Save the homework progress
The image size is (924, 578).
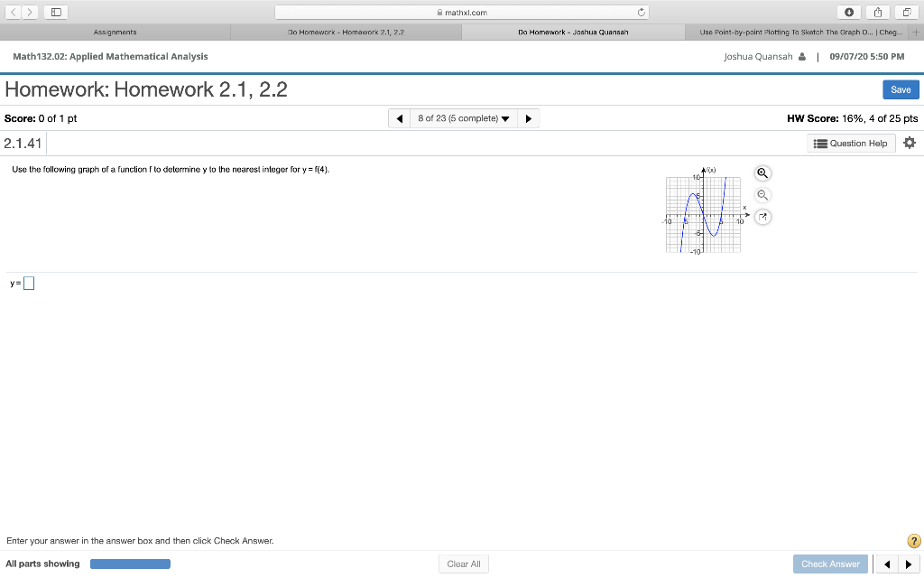coord(901,89)
